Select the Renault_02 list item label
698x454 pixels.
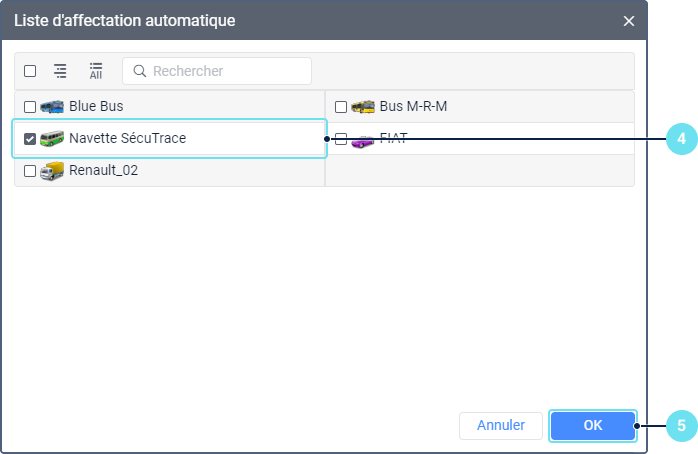click(x=103, y=171)
